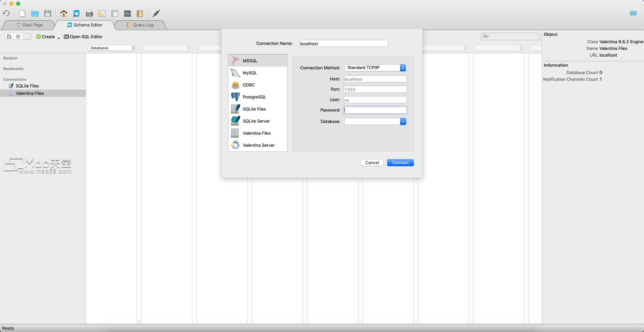Screen dimensions: 644x332
Task: Switch to tree view mode in the Schema Editor
Action: [x=9, y=37]
